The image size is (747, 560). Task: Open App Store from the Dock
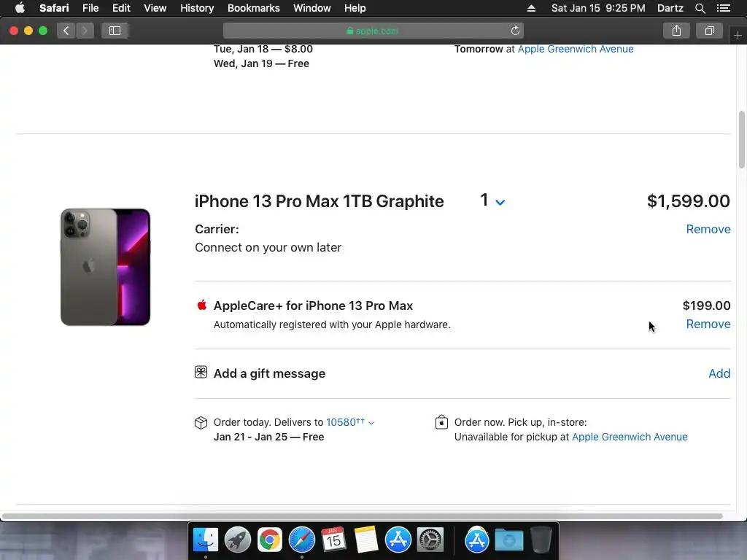398,540
